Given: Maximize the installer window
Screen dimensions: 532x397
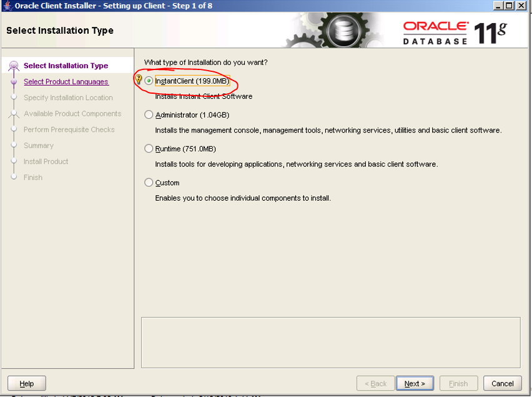Looking at the screenshot, I should (510, 6).
